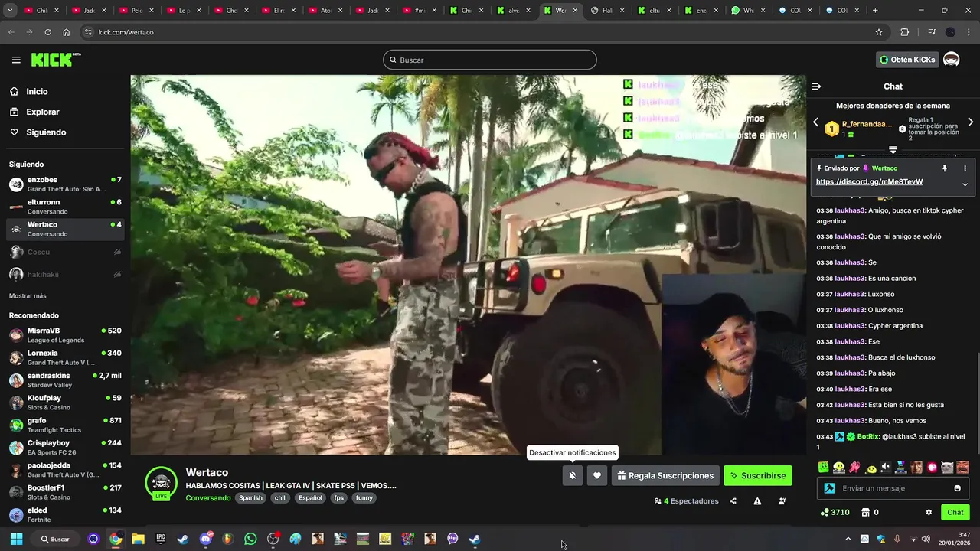Toggle the follow heart button

597,475
